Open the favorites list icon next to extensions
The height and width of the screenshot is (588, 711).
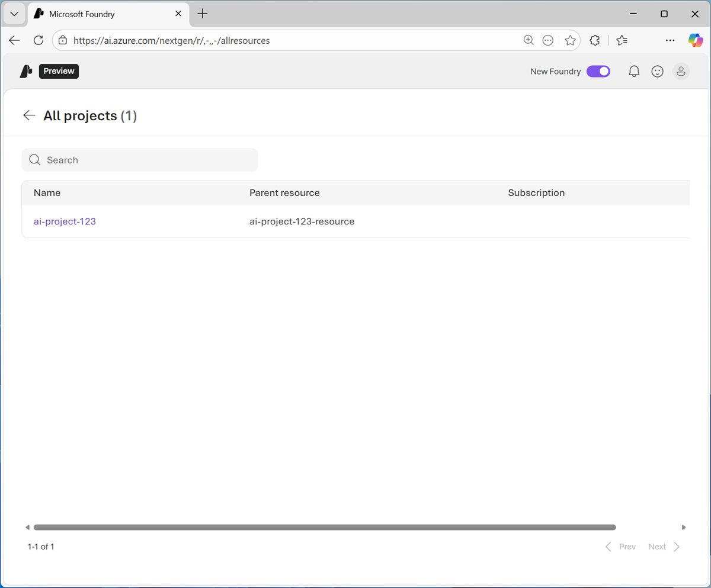[622, 40]
